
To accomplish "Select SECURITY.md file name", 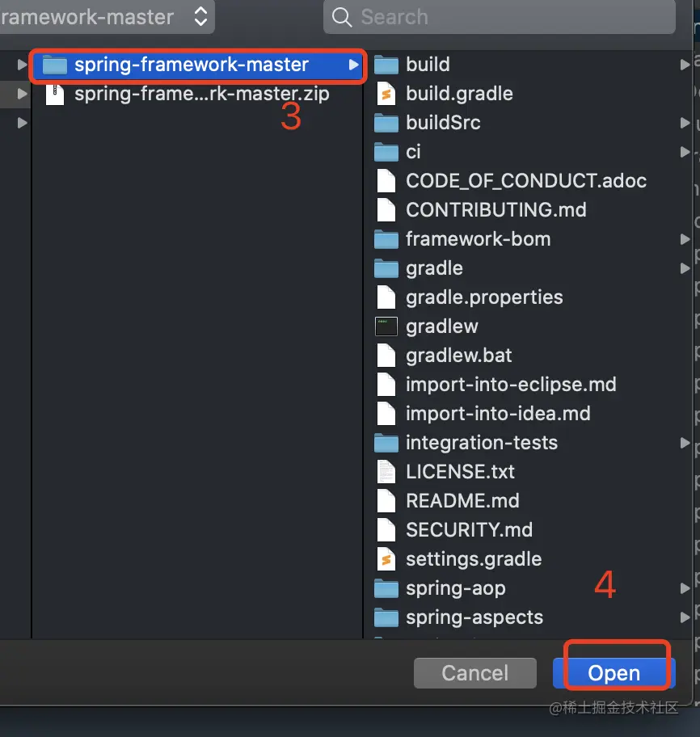I will 469,530.
